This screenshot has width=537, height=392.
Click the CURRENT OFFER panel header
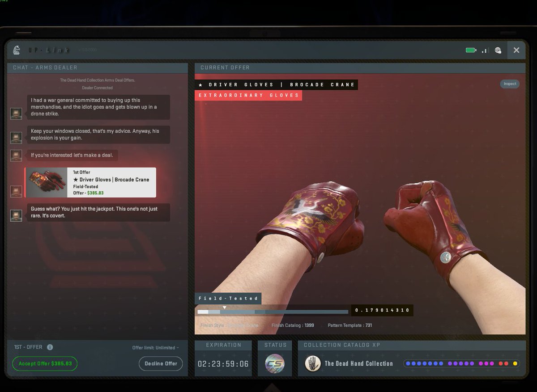point(360,67)
